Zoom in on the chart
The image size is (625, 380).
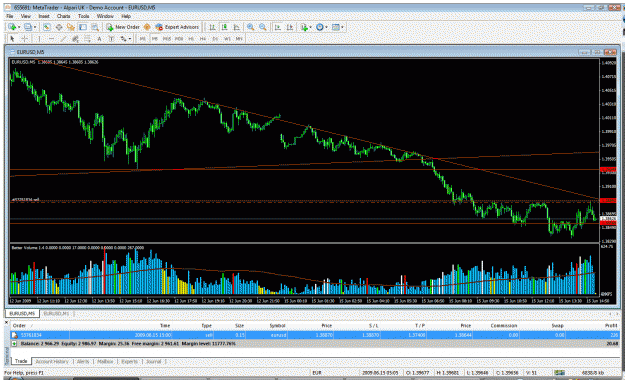pos(250,27)
